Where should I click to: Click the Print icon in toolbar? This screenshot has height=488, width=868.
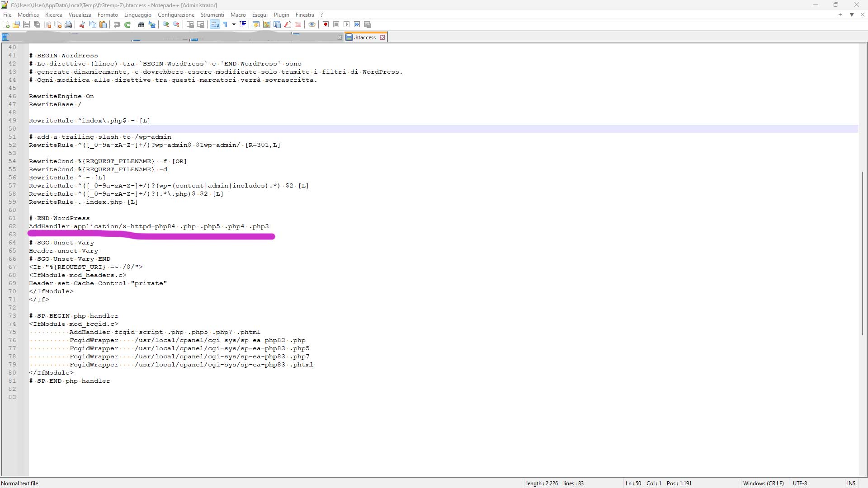68,24
